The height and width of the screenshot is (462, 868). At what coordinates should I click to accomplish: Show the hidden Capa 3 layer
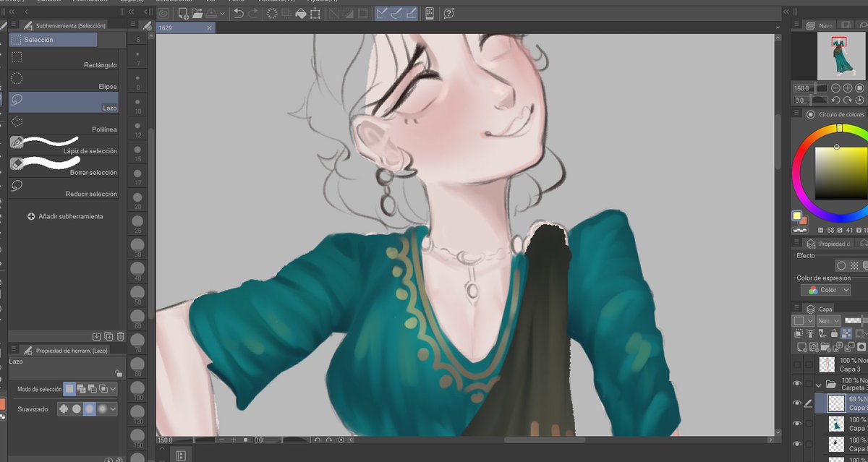coord(797,364)
